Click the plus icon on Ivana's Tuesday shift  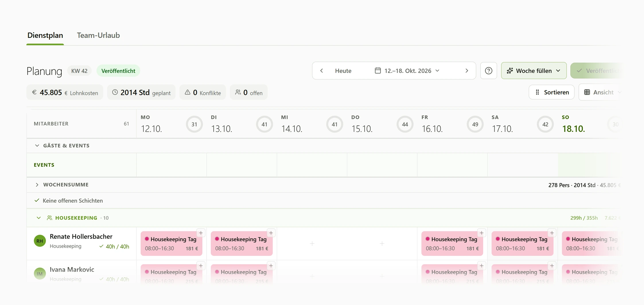click(x=271, y=266)
